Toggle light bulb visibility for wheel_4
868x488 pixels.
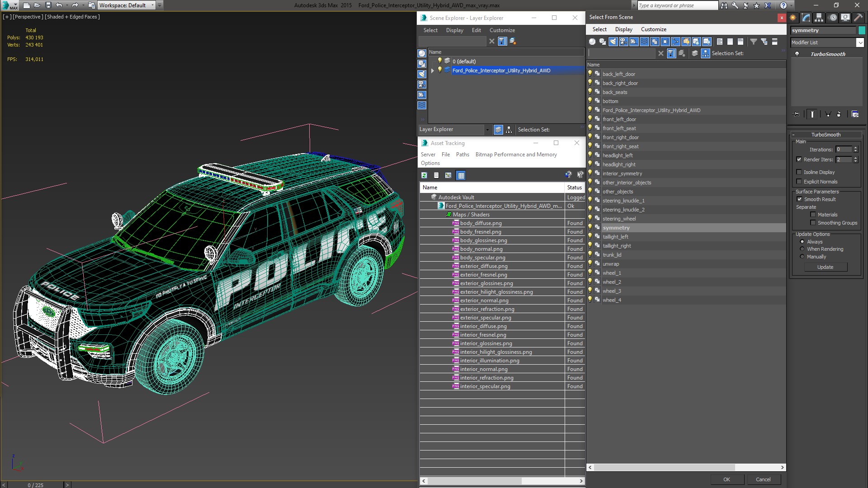(590, 300)
